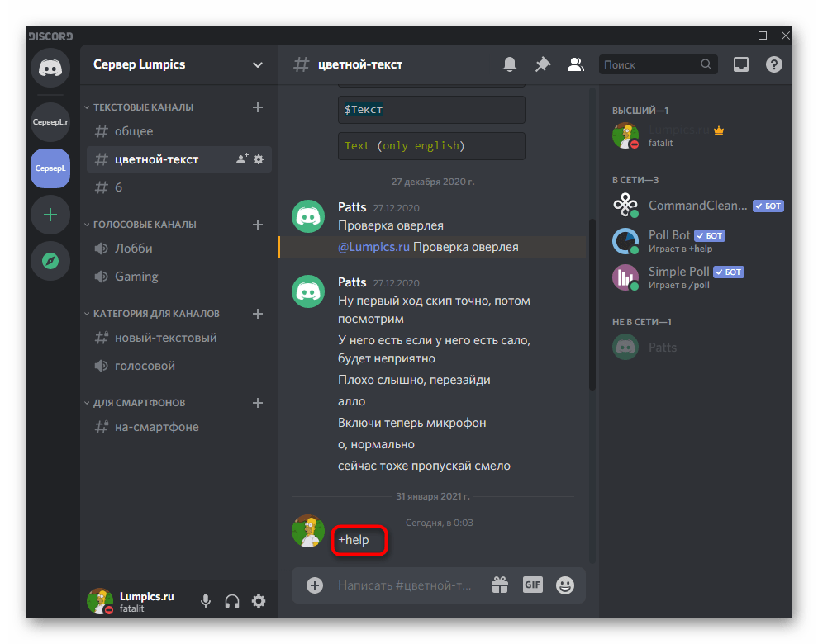The image size is (818, 644).
Task: Click the message алло
Action: (x=352, y=401)
